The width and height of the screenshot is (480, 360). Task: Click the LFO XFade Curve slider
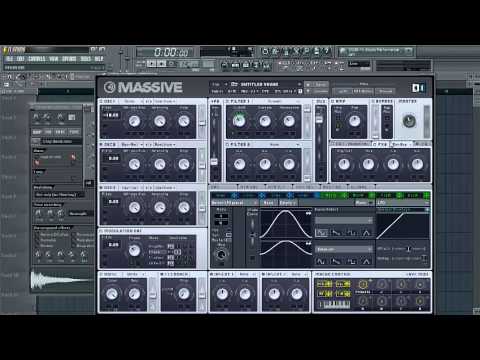[x=252, y=235]
